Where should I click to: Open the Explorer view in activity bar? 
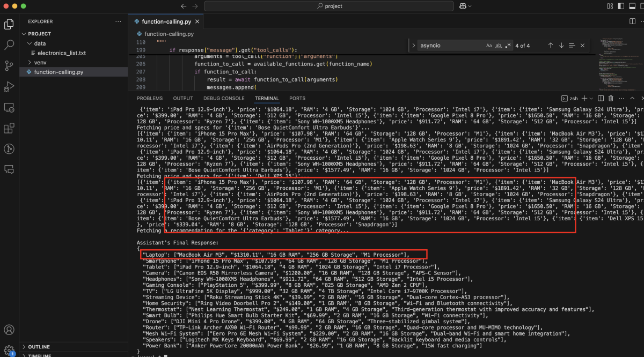(9, 24)
